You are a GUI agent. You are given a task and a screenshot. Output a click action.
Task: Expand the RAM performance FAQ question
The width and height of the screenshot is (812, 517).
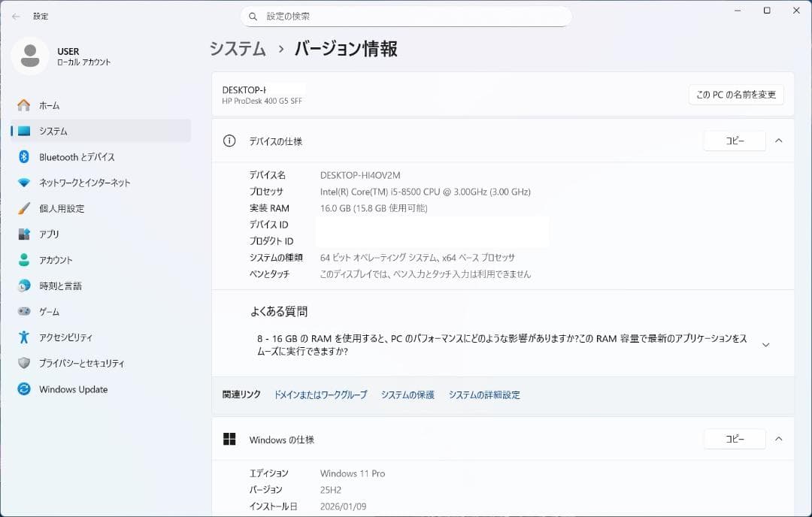(x=765, y=343)
